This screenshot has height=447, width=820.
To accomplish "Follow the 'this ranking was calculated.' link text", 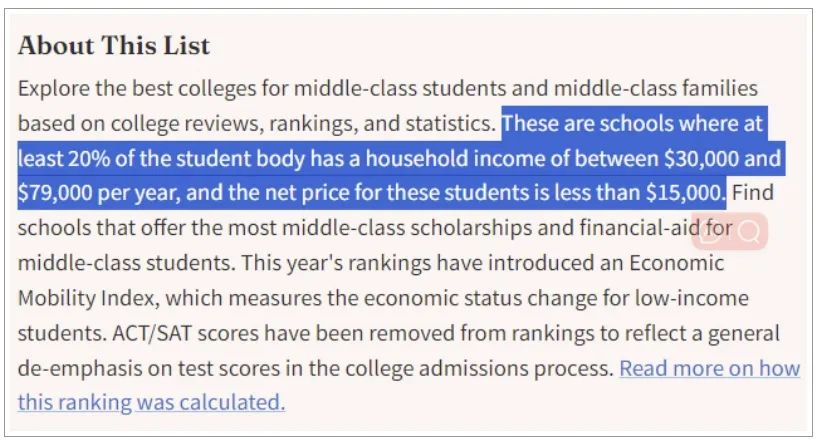I will tap(151, 403).
